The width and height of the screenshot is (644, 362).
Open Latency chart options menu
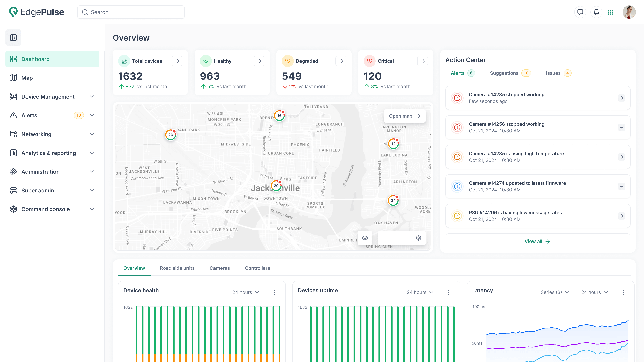623,292
